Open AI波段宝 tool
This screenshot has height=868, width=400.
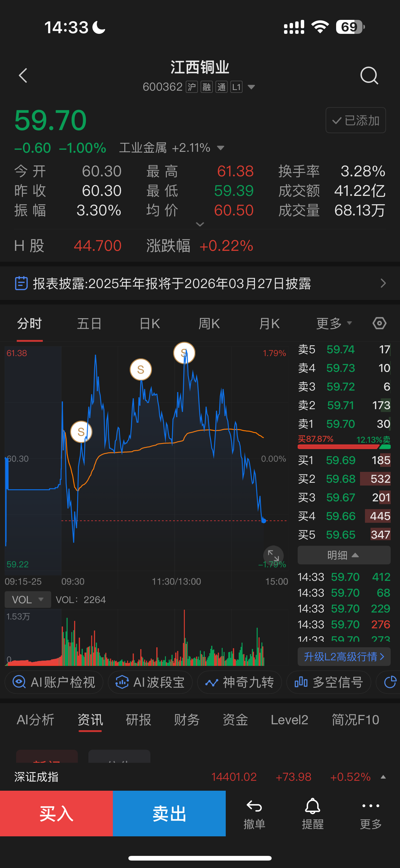point(150,682)
